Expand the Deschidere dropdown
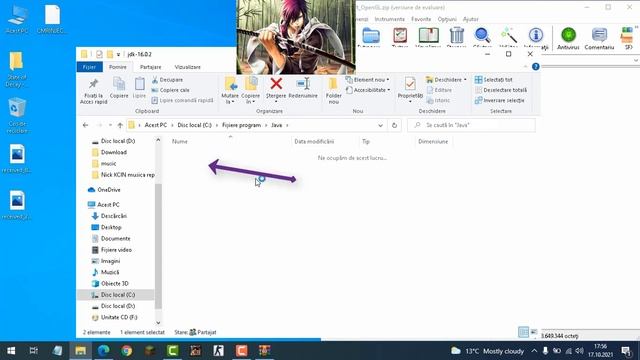The width and height of the screenshot is (640, 360). click(446, 80)
